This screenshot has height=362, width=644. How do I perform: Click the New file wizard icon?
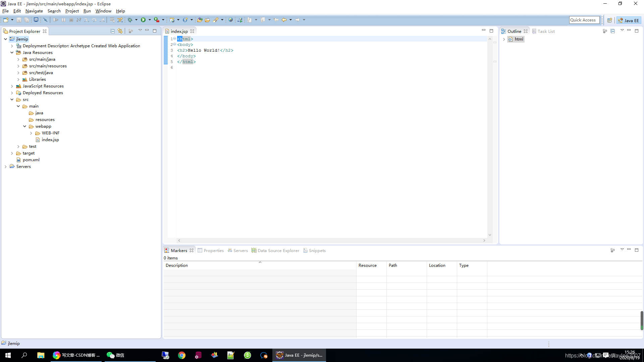pos(6,20)
